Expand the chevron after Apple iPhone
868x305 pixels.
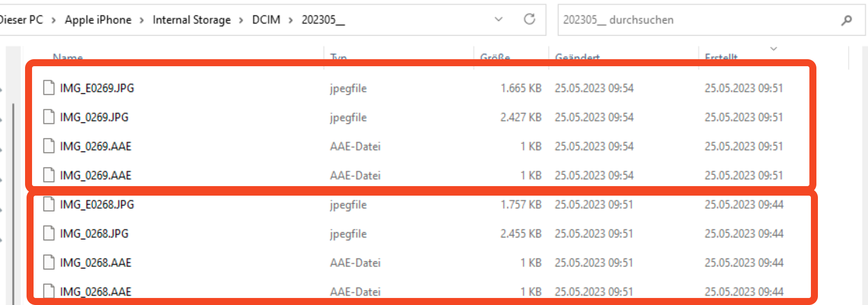[142, 20]
